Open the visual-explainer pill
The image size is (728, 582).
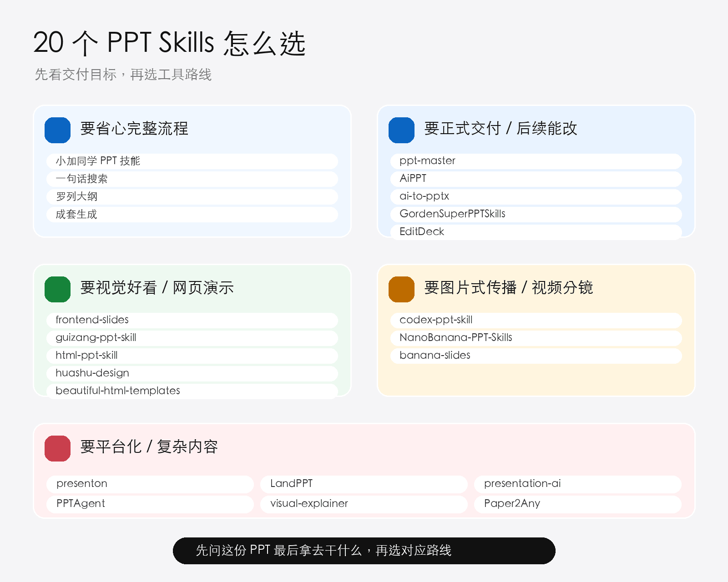click(x=364, y=504)
